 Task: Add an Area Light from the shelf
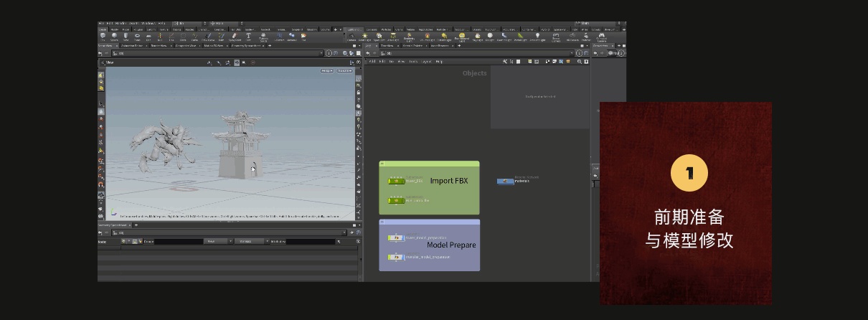(x=393, y=37)
